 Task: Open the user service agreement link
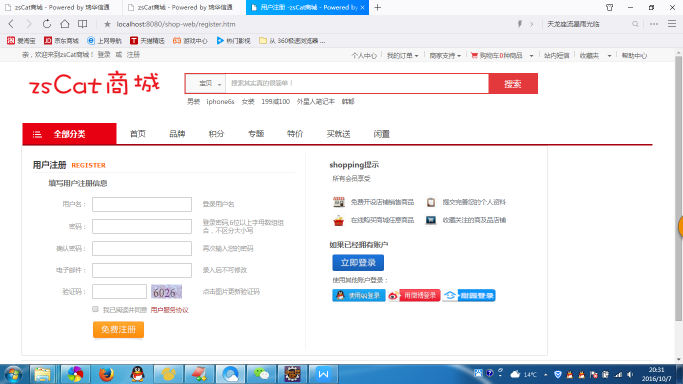click(169, 310)
